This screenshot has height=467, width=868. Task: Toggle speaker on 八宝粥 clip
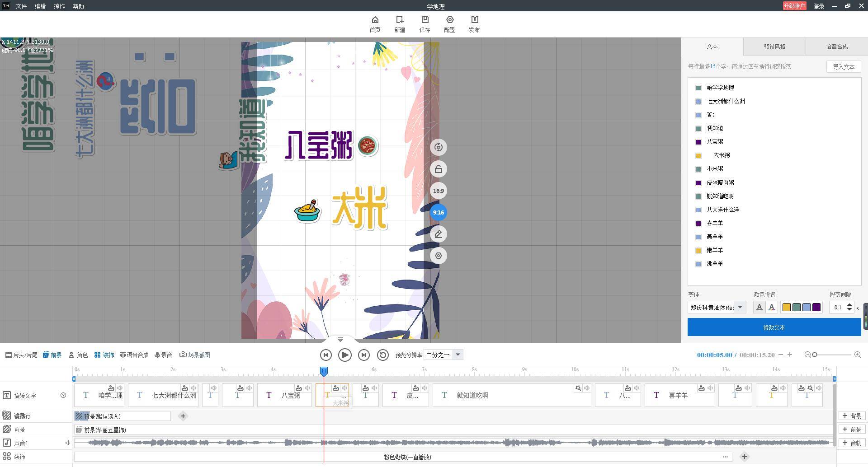tap(307, 388)
